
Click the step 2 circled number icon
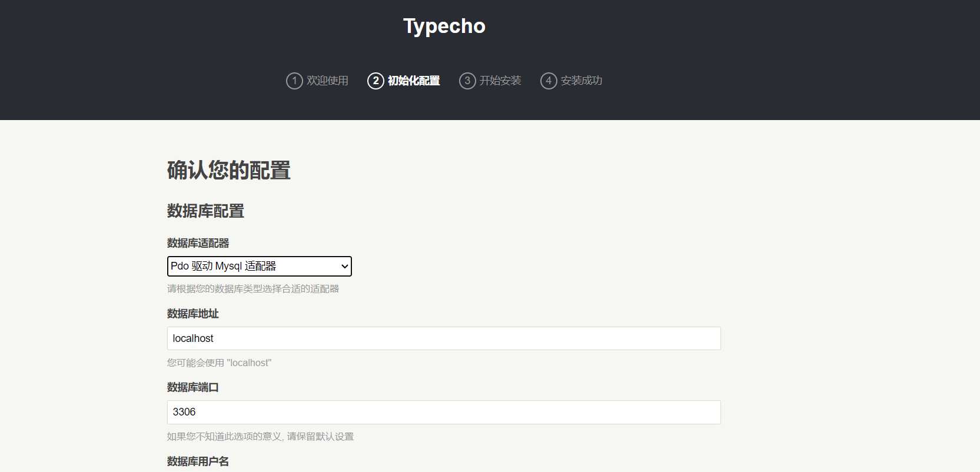(376, 81)
